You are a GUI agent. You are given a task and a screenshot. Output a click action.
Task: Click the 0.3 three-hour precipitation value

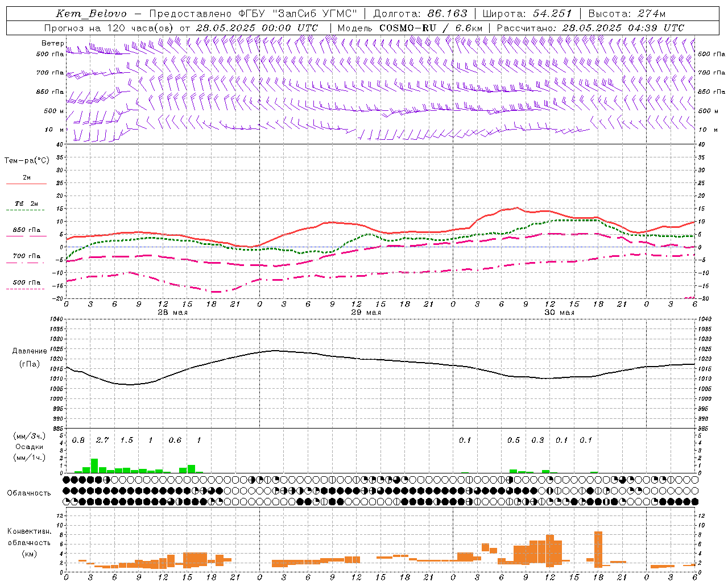pyautogui.click(x=537, y=440)
